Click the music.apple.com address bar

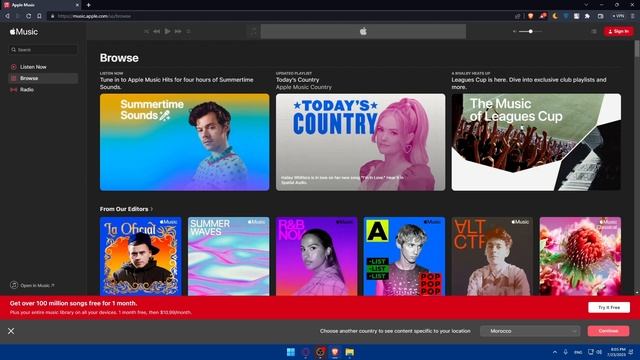(282, 16)
